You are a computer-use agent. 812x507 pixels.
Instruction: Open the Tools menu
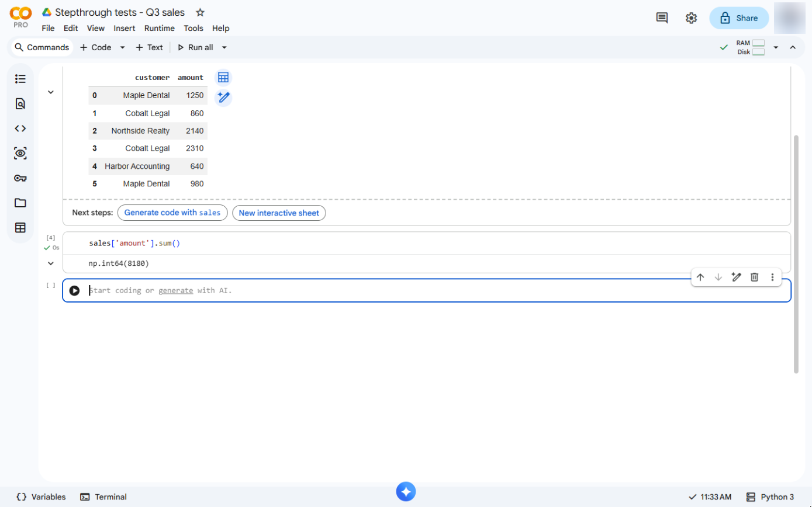pos(194,28)
